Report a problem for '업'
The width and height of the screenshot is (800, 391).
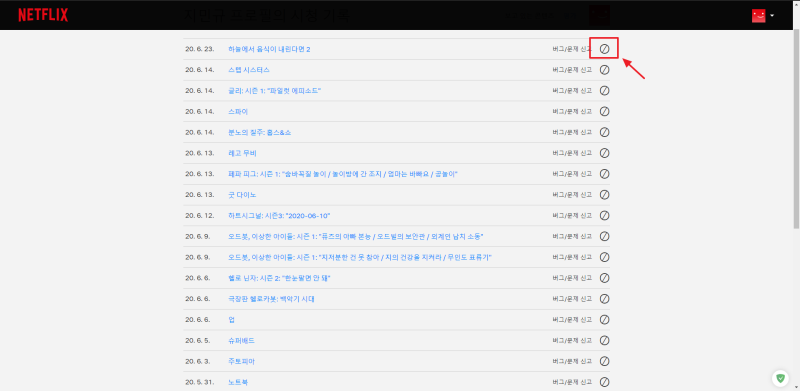(x=572, y=320)
